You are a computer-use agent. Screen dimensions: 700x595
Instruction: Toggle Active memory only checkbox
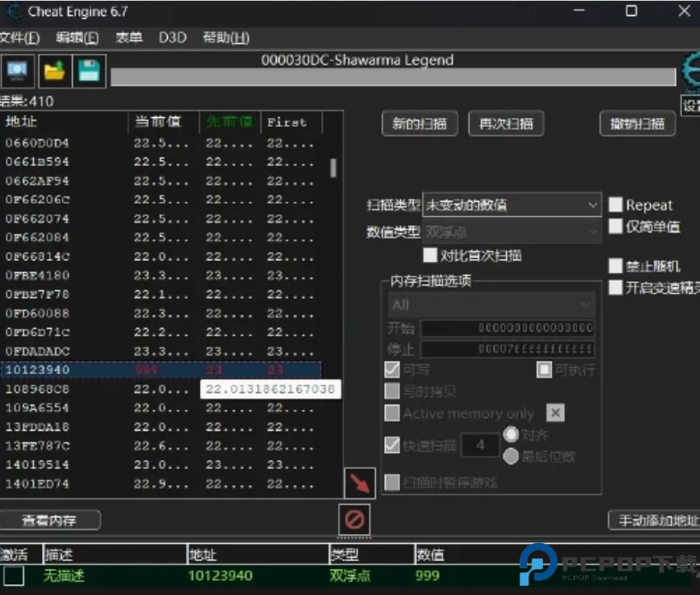pyautogui.click(x=392, y=413)
